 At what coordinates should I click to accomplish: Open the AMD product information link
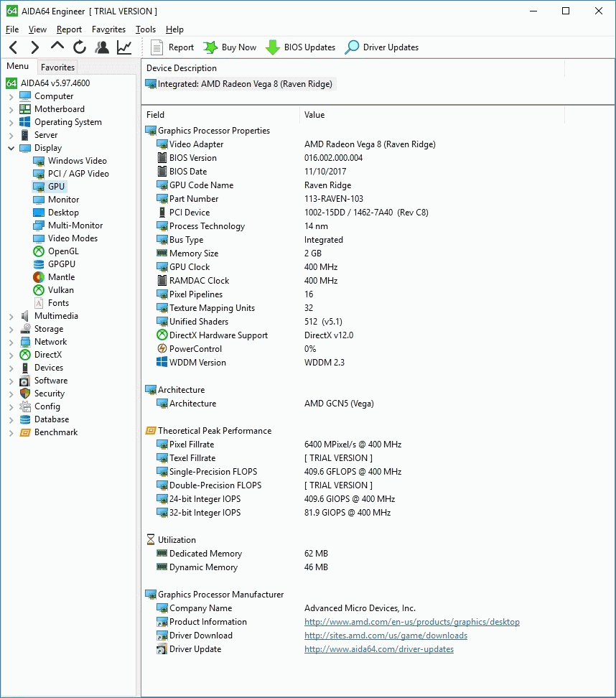click(411, 622)
